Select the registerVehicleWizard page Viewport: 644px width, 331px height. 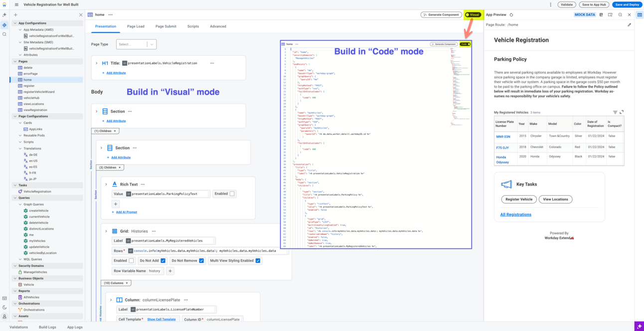coord(39,92)
